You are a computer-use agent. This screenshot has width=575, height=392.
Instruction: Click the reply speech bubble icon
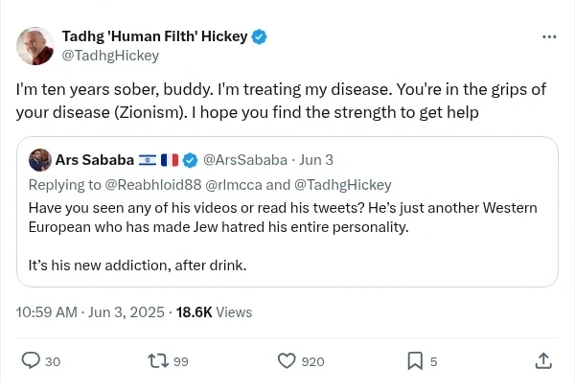point(31,360)
